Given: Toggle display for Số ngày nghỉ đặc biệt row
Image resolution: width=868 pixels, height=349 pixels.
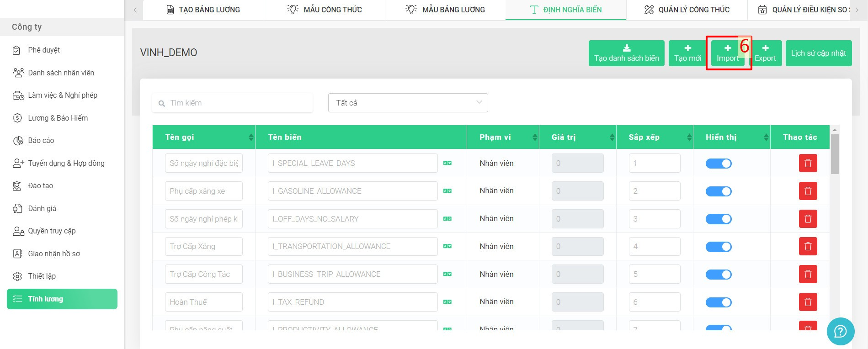Looking at the screenshot, I should click(x=719, y=164).
